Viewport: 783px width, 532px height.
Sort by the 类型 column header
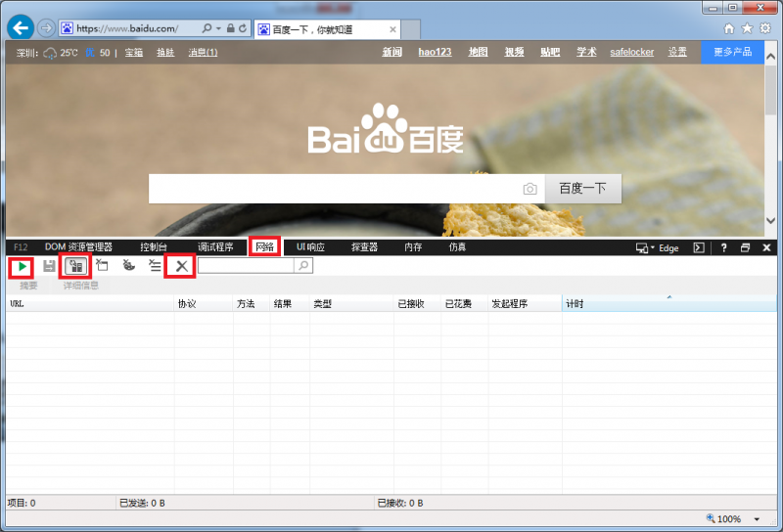(x=351, y=303)
